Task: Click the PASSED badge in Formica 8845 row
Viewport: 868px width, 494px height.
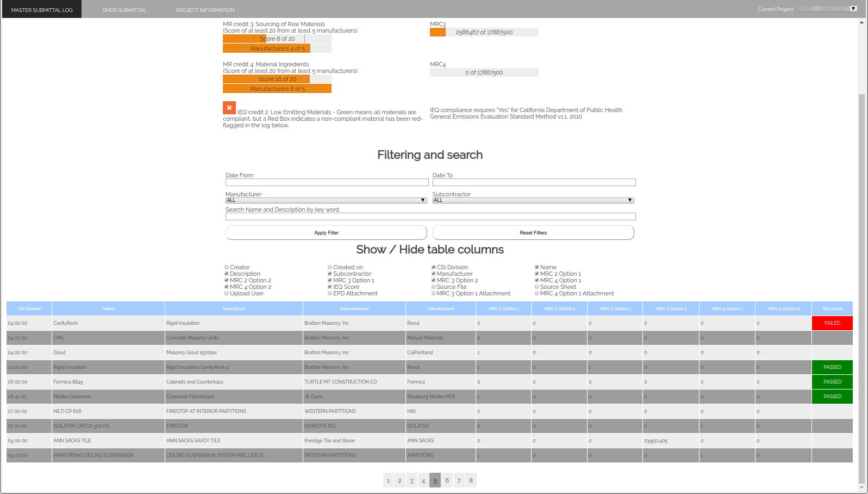Action: click(x=832, y=382)
